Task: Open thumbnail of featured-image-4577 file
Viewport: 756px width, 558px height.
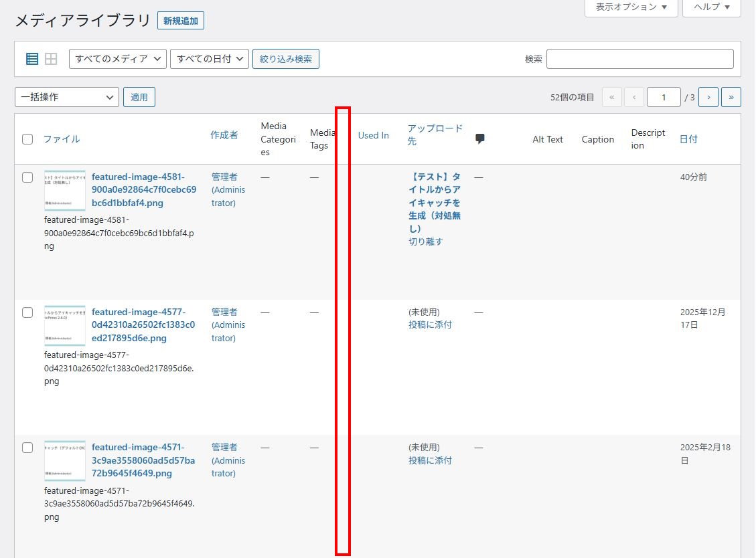Action: tap(65, 325)
